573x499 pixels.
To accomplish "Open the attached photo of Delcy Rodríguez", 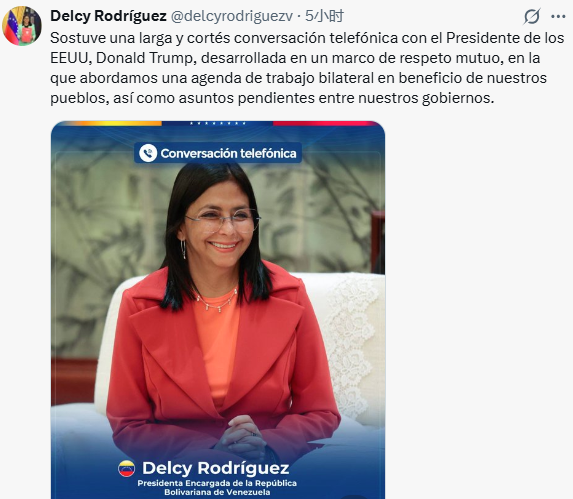I will point(218,310).
